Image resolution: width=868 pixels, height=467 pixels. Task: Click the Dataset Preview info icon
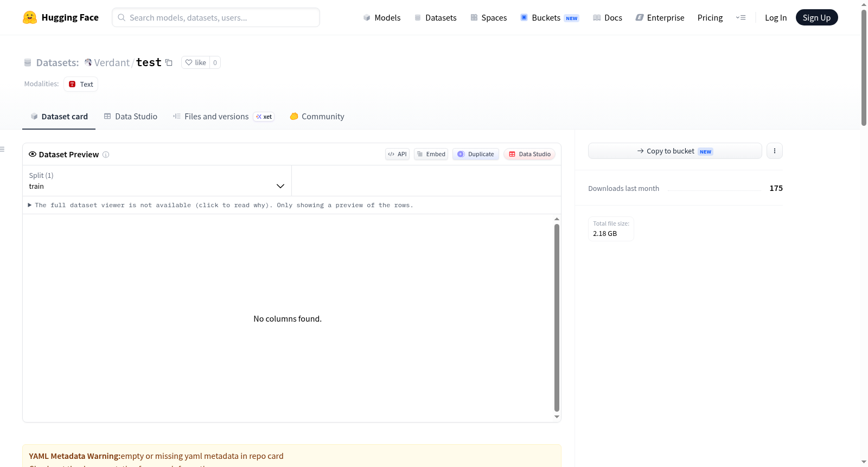point(106,155)
